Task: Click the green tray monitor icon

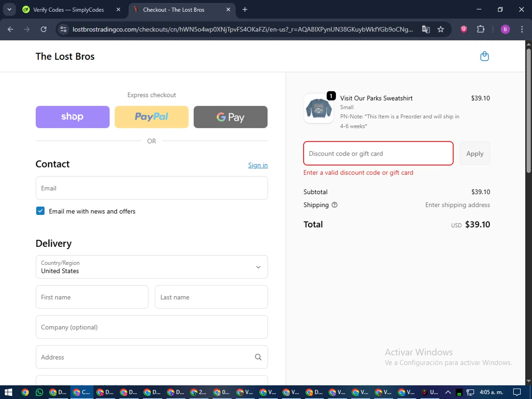Action: tap(459, 392)
